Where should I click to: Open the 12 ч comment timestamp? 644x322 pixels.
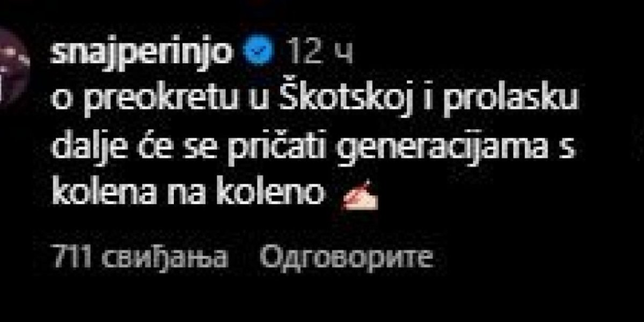[x=318, y=53]
